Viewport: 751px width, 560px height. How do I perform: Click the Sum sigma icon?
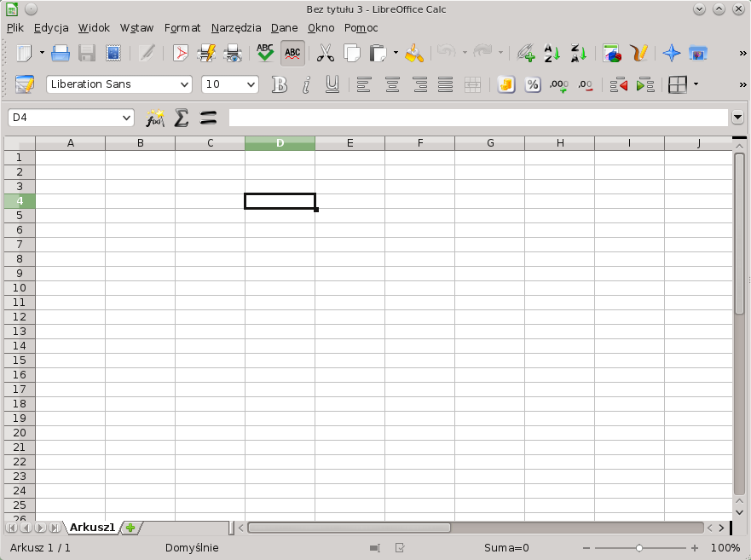pos(181,118)
